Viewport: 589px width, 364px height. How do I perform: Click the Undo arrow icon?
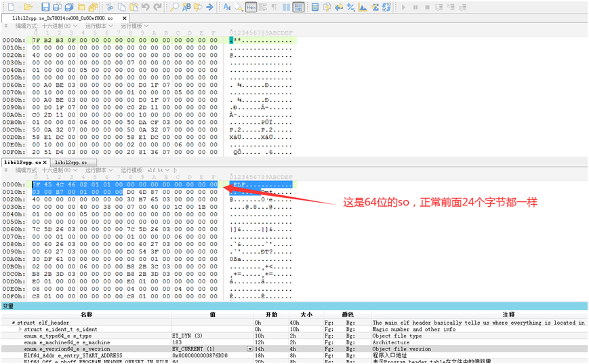coord(146,7)
